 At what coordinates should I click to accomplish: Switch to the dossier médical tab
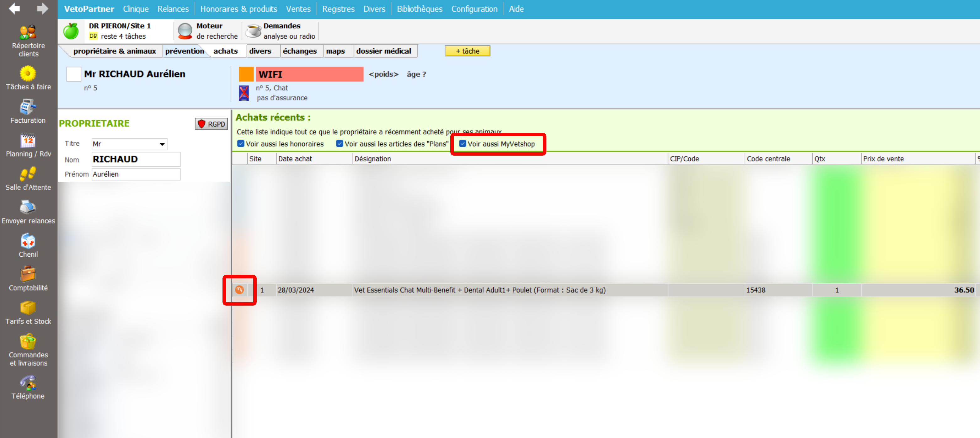383,51
